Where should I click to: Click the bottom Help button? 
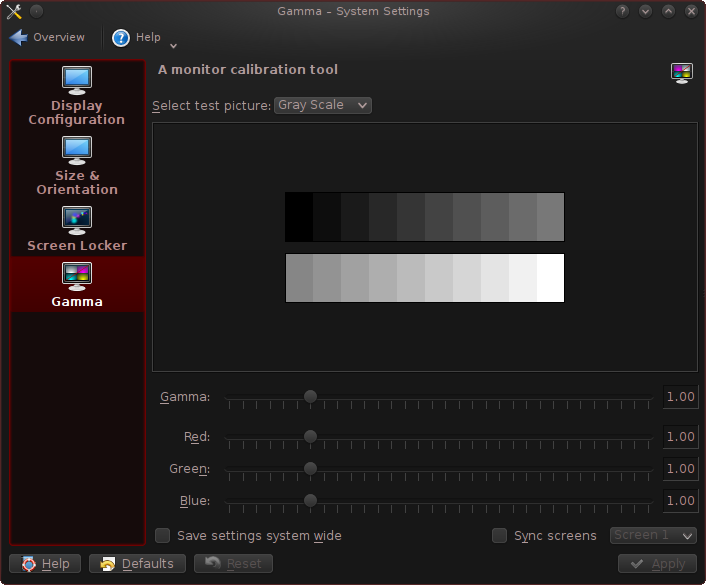pyautogui.click(x=45, y=563)
